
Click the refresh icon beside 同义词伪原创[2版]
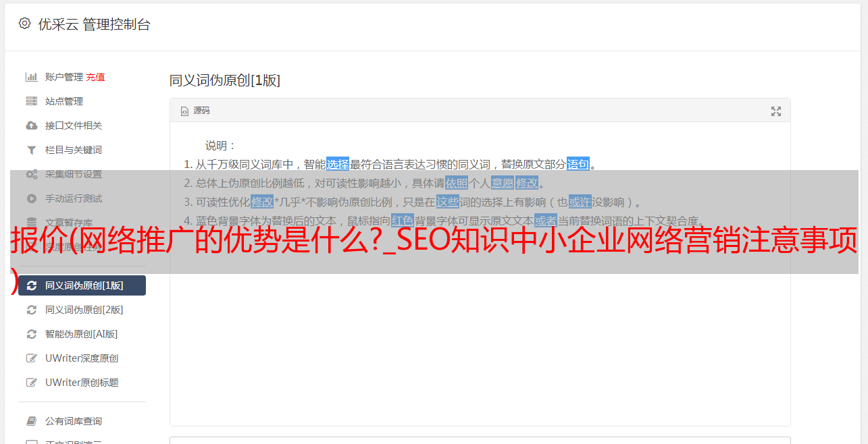pos(31,310)
